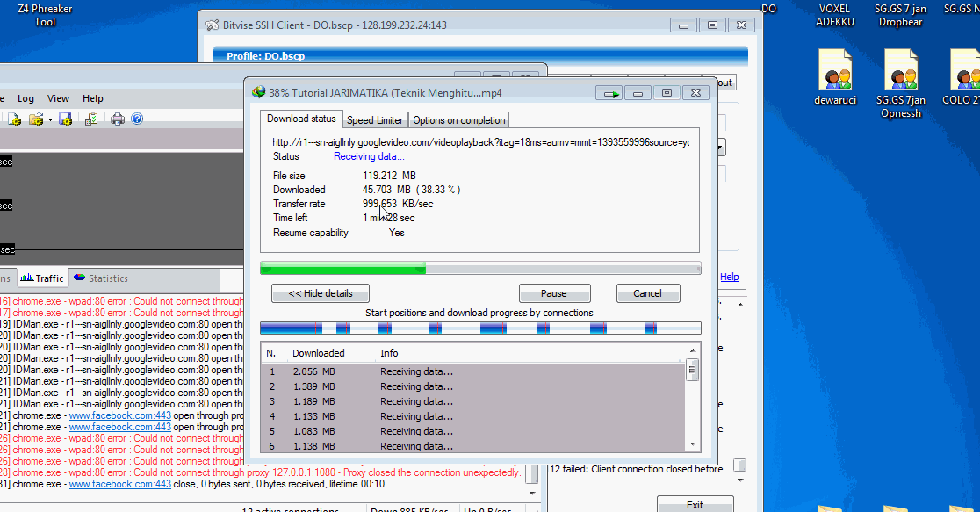The image size is (980, 512).
Task: Click the IDM globe icon in title bar
Action: tap(258, 92)
